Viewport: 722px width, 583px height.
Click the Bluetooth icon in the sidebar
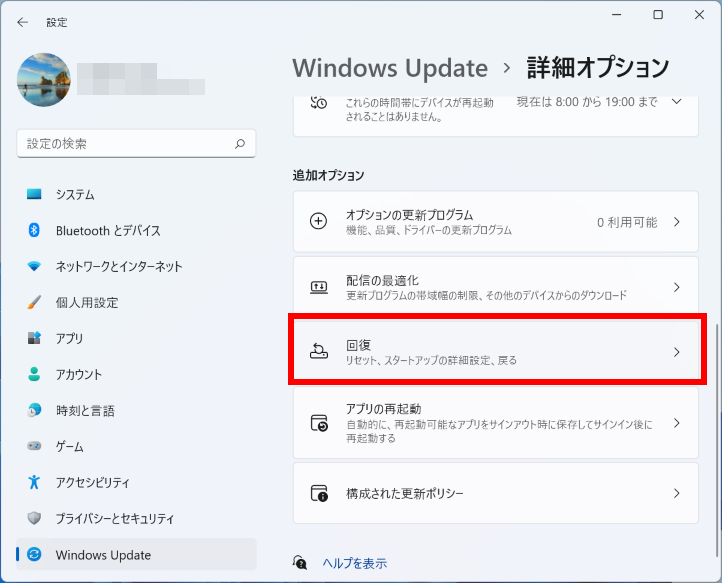(x=34, y=230)
